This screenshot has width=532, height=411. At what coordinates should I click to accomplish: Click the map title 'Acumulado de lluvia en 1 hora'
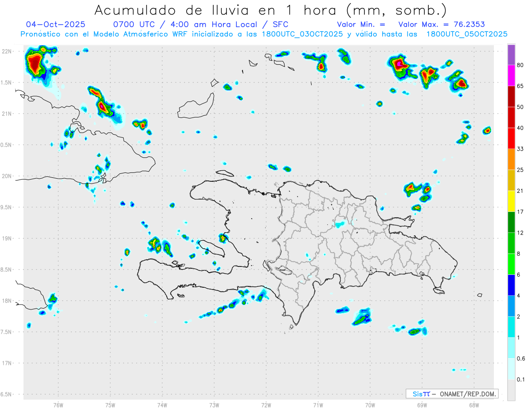(x=217, y=10)
